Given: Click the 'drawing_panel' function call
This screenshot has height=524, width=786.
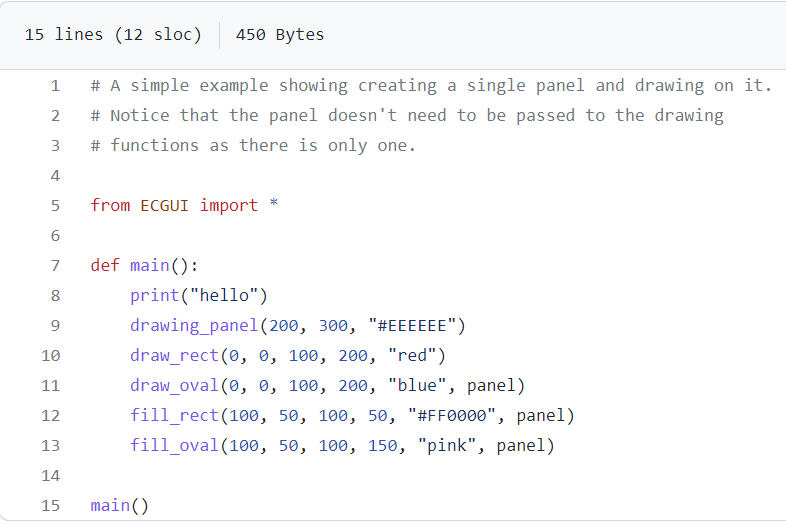Looking at the screenshot, I should click(x=194, y=326).
